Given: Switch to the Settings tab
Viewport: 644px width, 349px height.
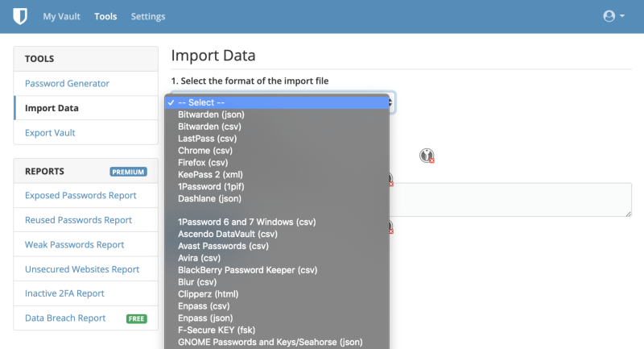Looking at the screenshot, I should coord(148,16).
